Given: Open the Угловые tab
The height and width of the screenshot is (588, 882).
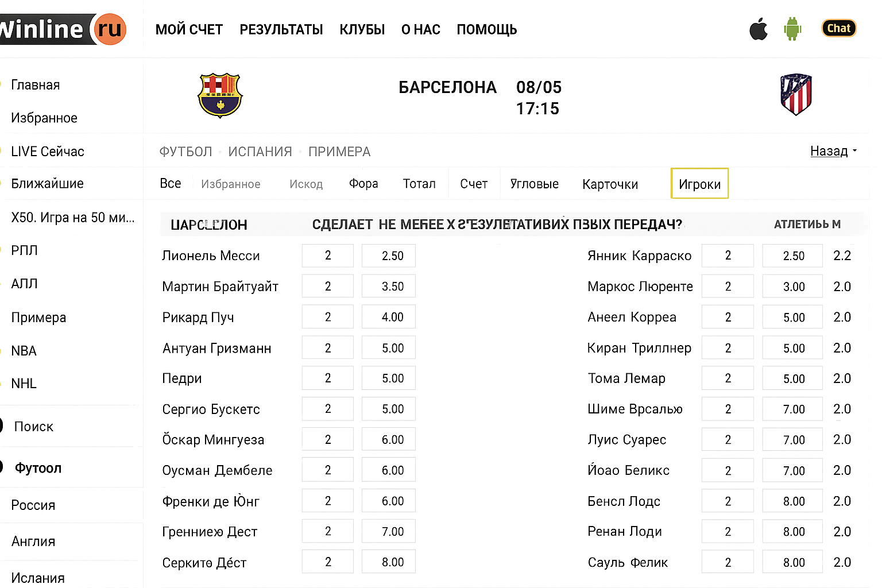Looking at the screenshot, I should click(534, 184).
